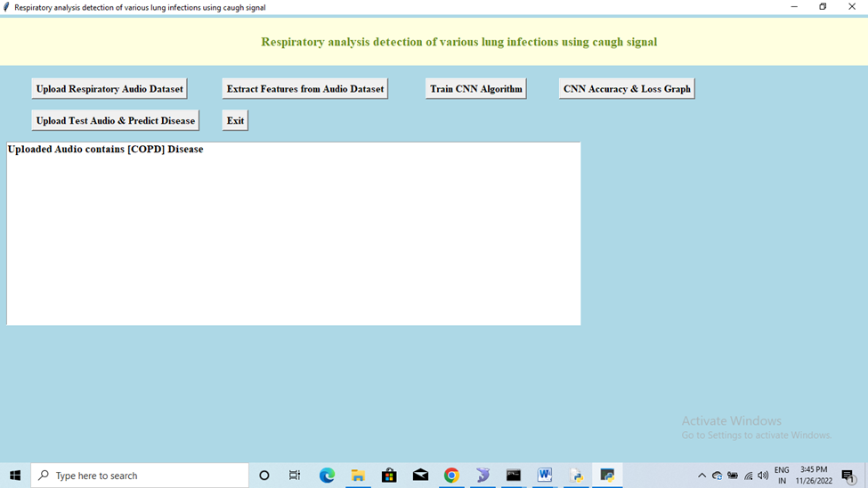Start the Train CNN Algorithm button

(475, 89)
